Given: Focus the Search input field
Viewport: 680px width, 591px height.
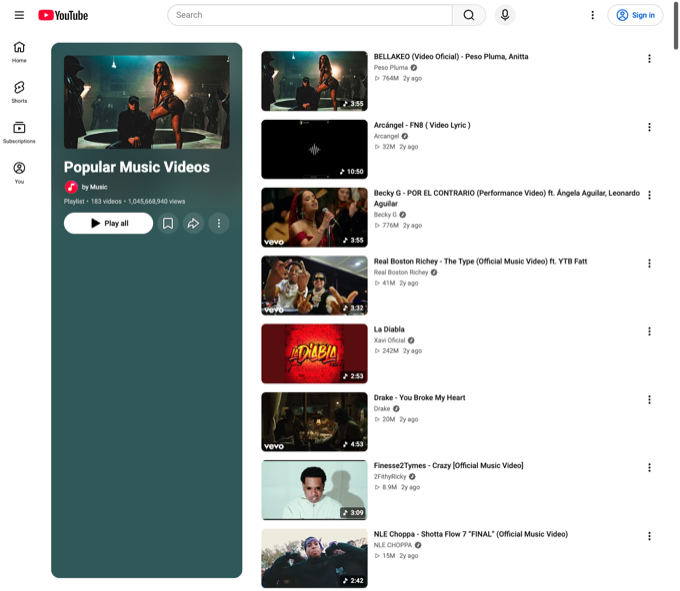Looking at the screenshot, I should [310, 15].
